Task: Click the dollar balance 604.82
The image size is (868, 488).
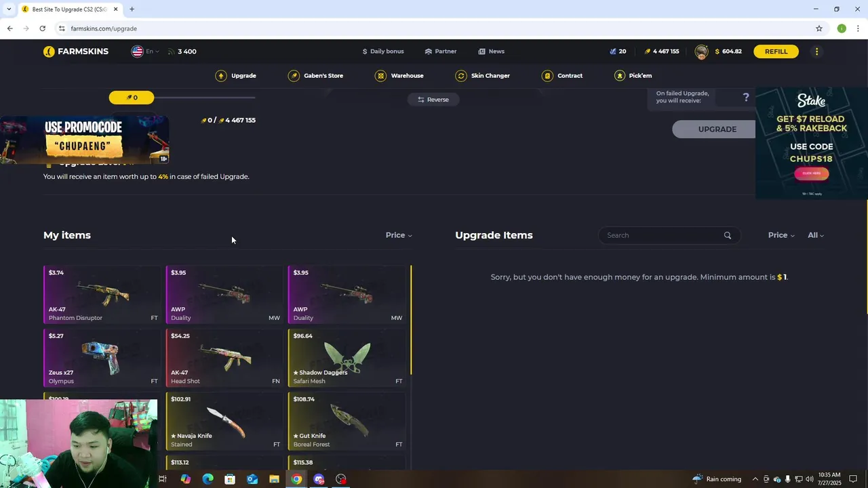Action: (728, 52)
